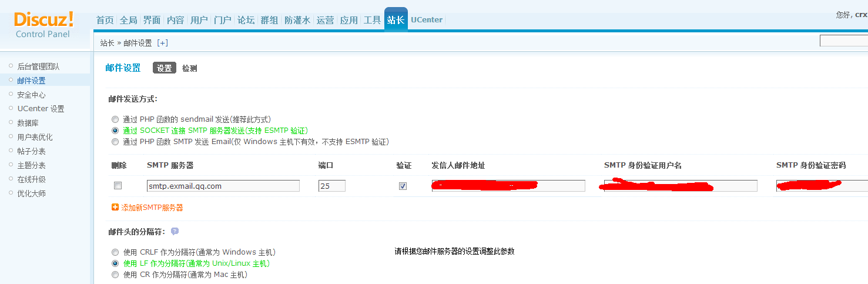Open 优化大师 in the sidebar
The height and width of the screenshot is (284, 868).
[x=31, y=193]
